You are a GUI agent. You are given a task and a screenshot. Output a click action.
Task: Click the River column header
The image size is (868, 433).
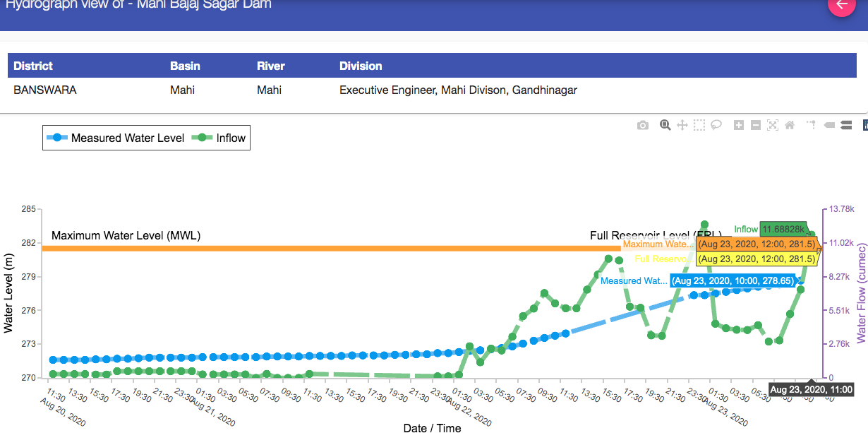click(271, 66)
